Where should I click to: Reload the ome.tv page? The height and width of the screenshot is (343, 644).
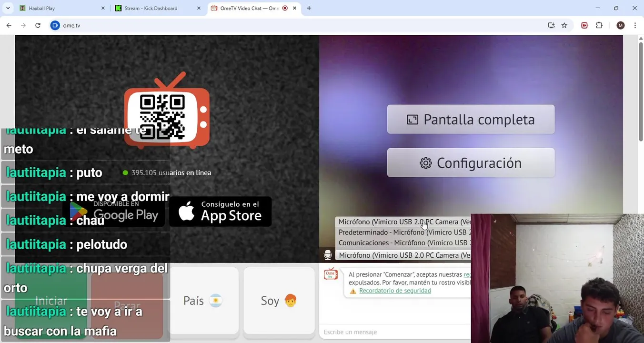38,25
